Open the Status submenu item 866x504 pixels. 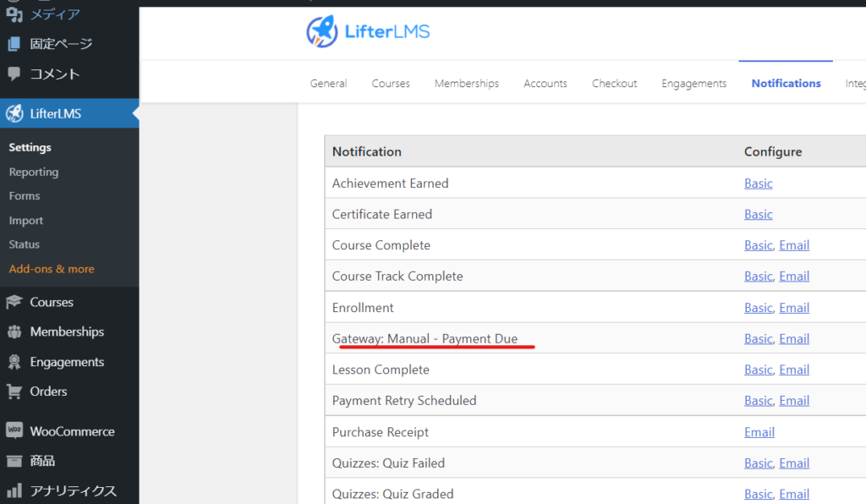point(25,244)
